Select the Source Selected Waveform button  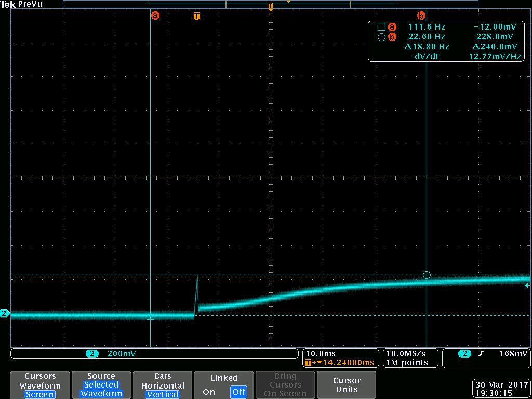point(101,385)
